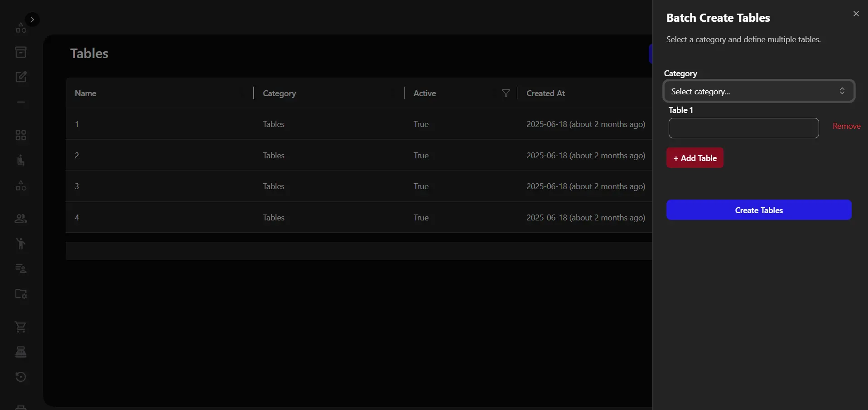The height and width of the screenshot is (410, 868).
Task: Open the archive box icon in sidebar
Action: (x=21, y=52)
